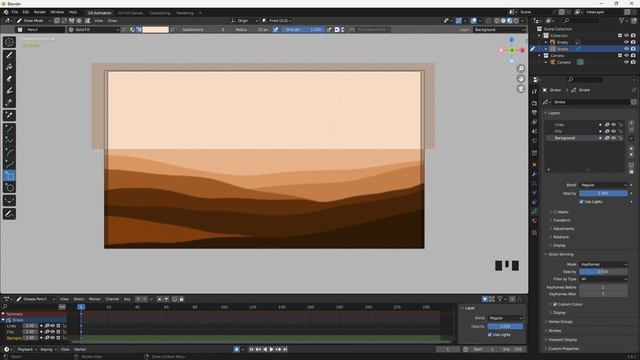The image size is (640, 360).
Task: Toggle Use Lights checkbox in Properties panel
Action: (x=581, y=202)
